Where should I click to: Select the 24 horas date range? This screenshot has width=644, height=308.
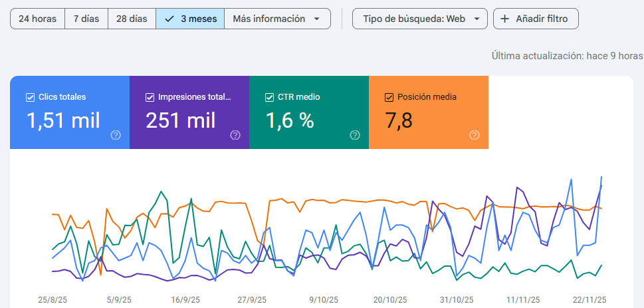(x=37, y=19)
